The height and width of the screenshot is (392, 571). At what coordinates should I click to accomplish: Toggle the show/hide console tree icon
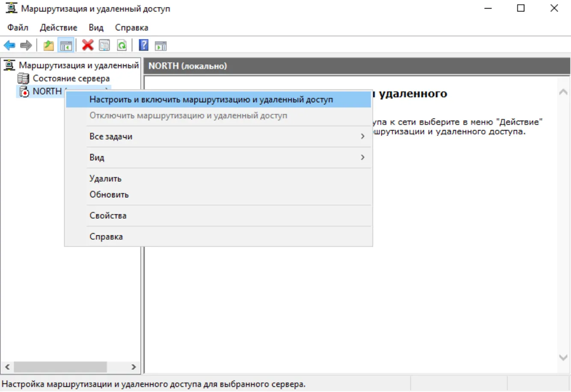click(x=66, y=45)
